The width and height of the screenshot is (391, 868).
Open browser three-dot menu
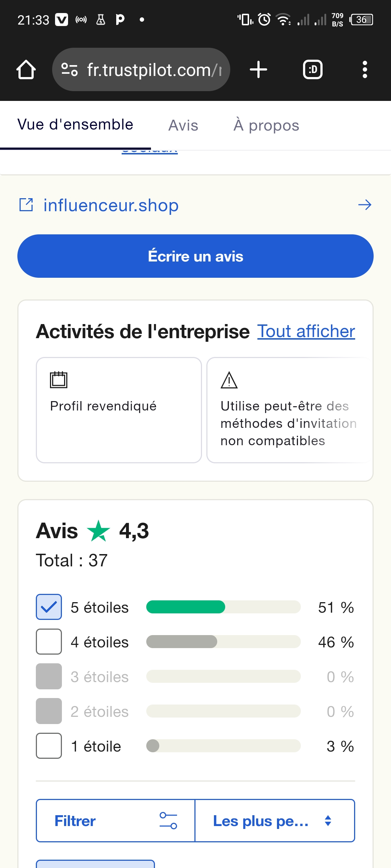click(365, 69)
